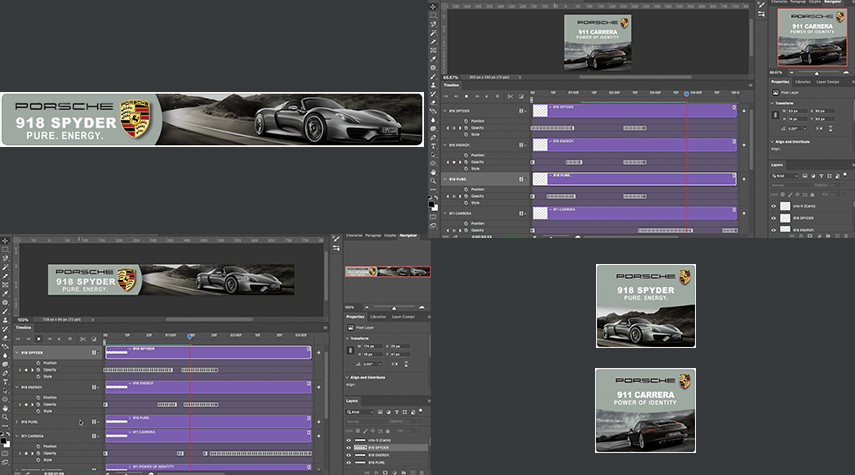Toggle the 918 SPYDER Opacity stopwatch in the 918 Spyder banner timeline
This screenshot has height=475, width=855.
pos(38,370)
